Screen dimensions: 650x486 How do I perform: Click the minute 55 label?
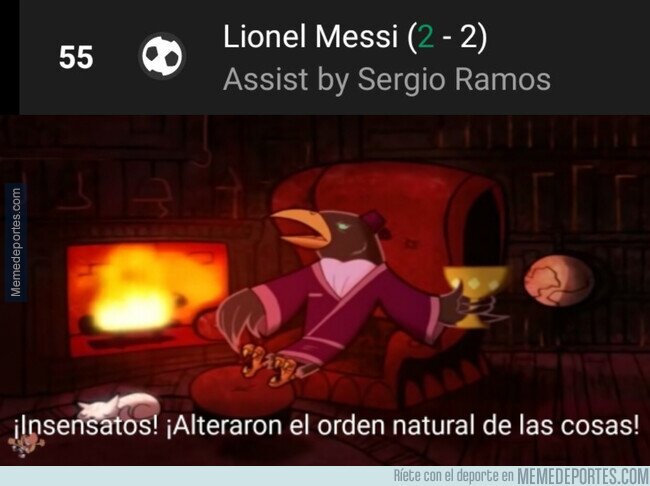(76, 57)
